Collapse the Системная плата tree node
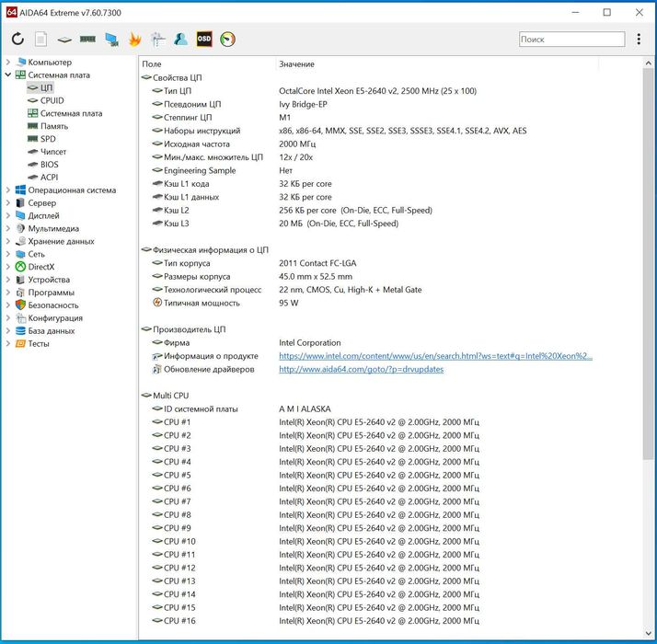Screen dimensions: 657x644 pyautogui.click(x=8, y=75)
